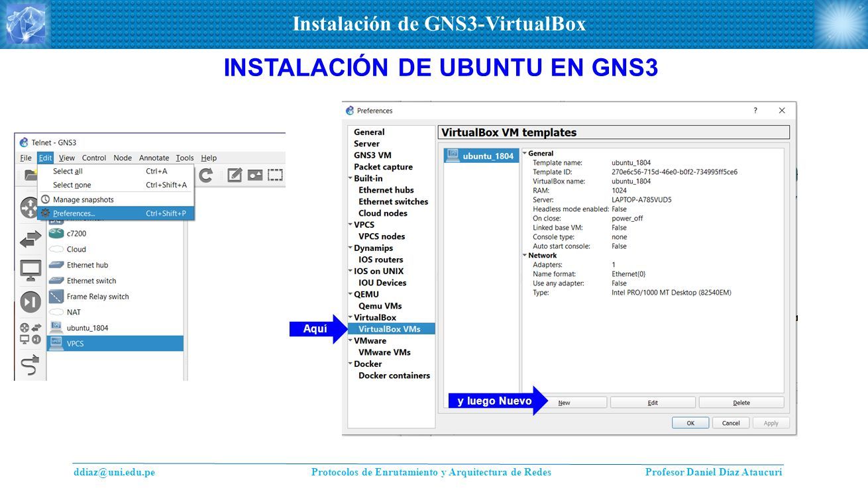Choose Select all from Edit menu
The width and height of the screenshot is (868, 488).
click(115, 171)
